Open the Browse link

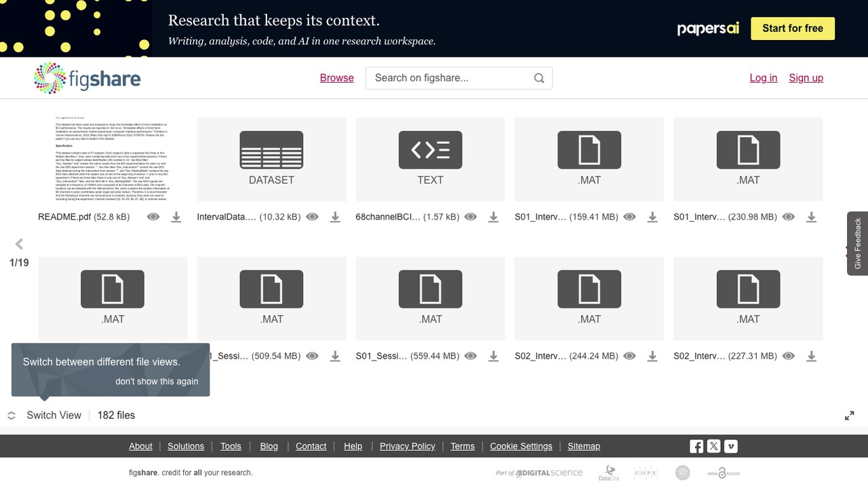click(337, 78)
